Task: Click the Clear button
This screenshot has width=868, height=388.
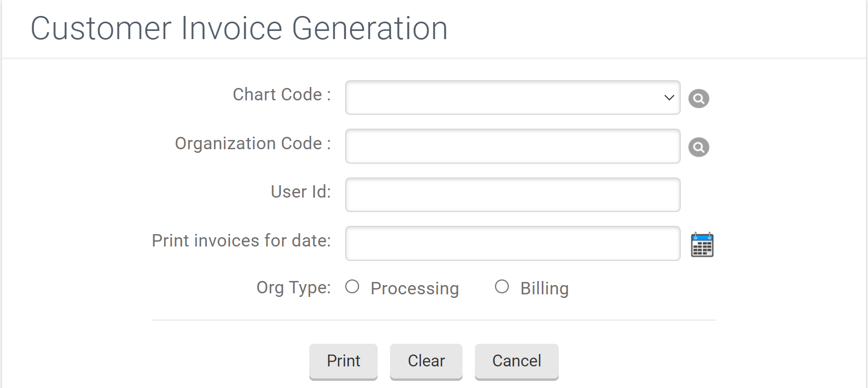Action: pos(426,361)
